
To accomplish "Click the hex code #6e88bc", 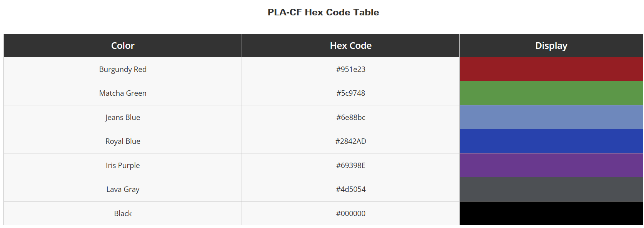I will point(350,117).
